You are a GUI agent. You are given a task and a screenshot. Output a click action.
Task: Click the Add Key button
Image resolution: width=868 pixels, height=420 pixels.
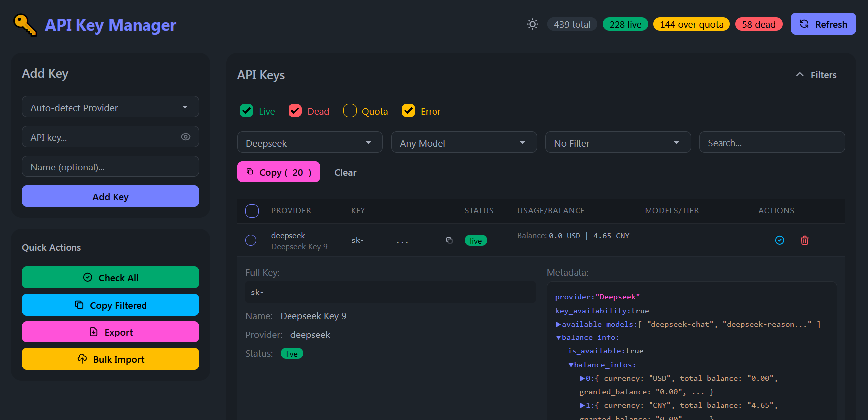click(110, 196)
